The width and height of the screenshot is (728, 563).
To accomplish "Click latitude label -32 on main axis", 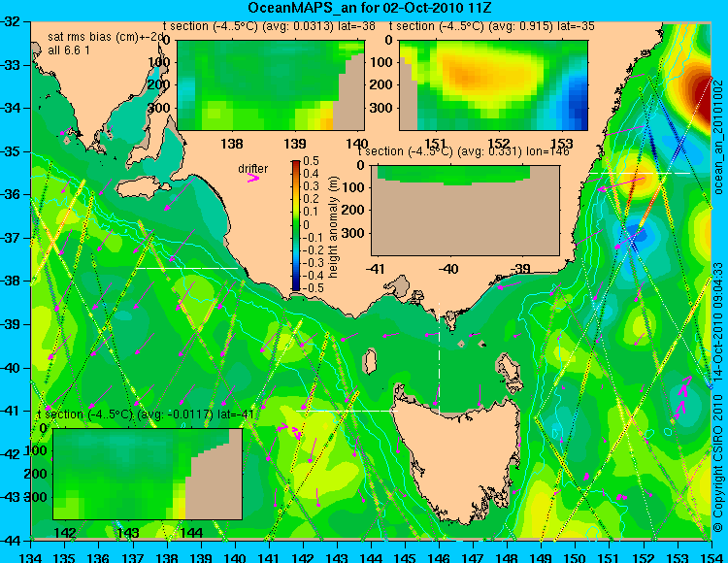I will (12, 21).
